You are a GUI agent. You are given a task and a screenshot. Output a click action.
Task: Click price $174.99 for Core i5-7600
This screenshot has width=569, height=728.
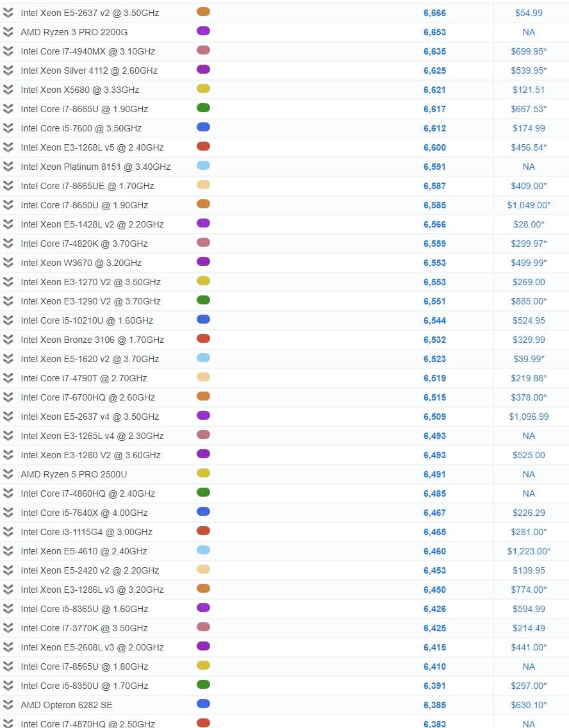coord(529,128)
